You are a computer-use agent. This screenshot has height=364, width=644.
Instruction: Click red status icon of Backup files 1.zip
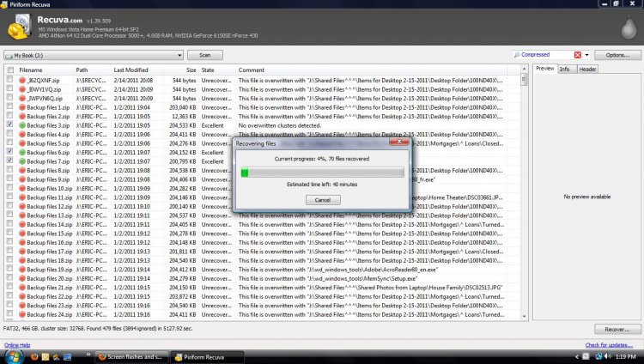(22, 107)
